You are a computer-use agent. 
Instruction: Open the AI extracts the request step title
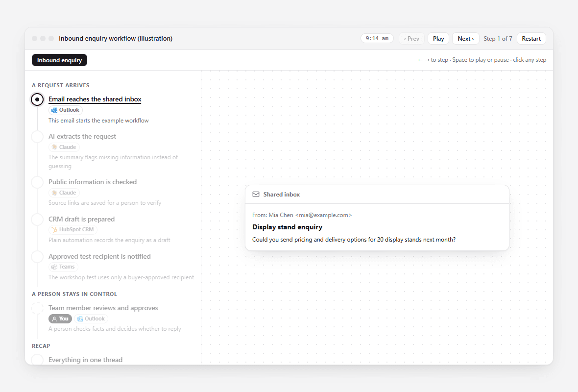point(82,136)
